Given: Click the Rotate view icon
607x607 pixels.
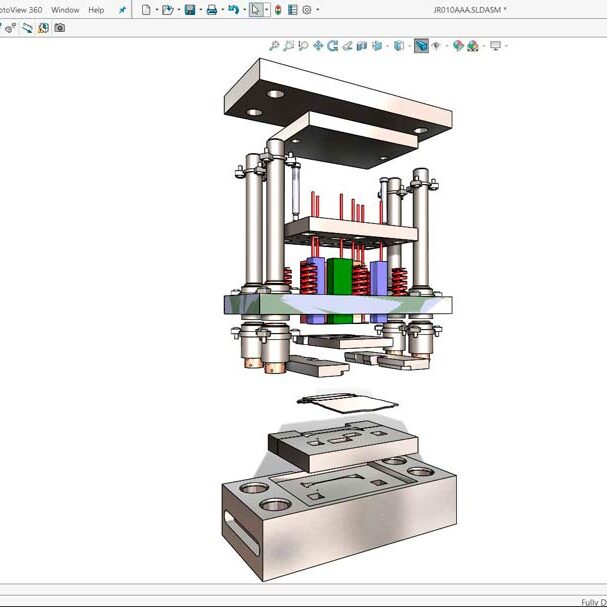Looking at the screenshot, I should tap(332, 46).
